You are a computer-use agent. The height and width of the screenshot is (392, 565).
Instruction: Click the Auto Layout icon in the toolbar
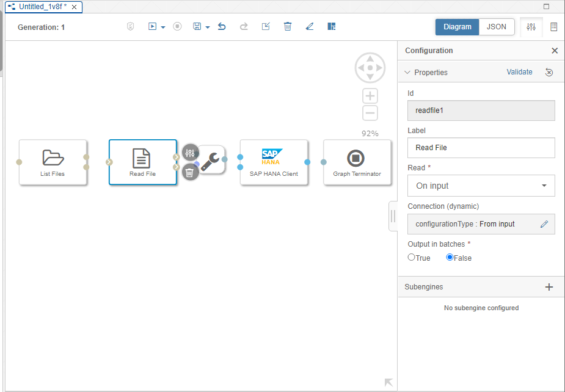(x=332, y=27)
